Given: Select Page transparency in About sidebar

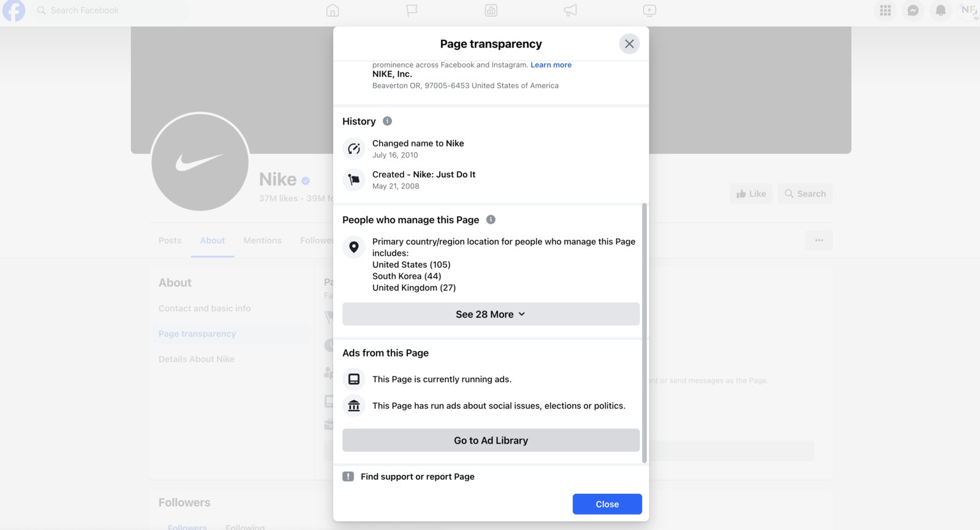Looking at the screenshot, I should pos(197,334).
